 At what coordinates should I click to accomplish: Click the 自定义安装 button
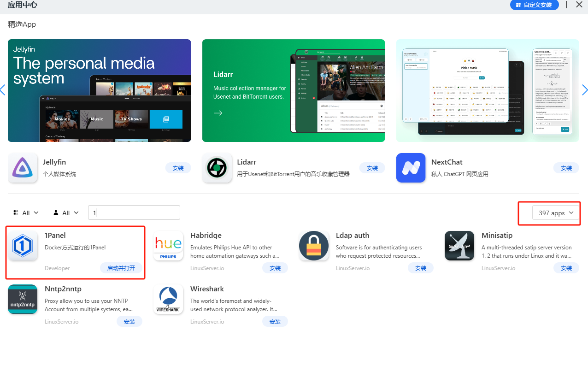(534, 5)
